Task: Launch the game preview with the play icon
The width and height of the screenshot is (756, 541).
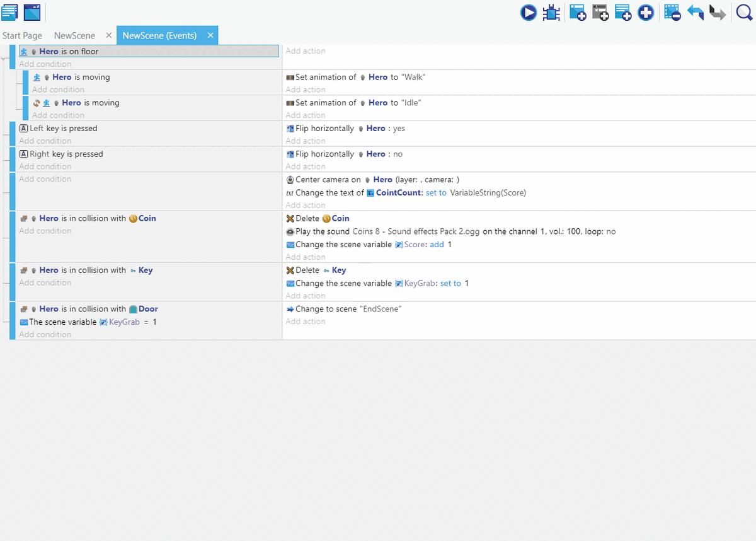Action: click(528, 12)
